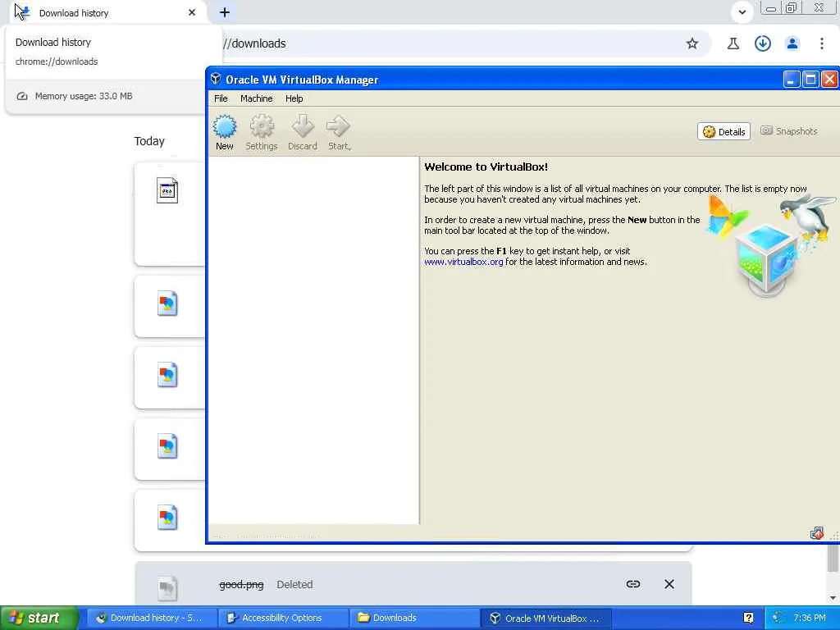Click the help question mark tray icon
This screenshot has width=840, height=630.
[748, 618]
